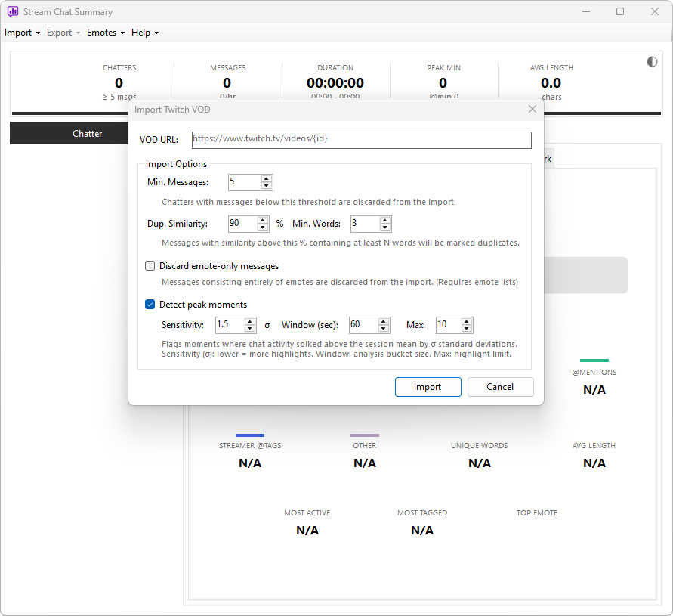
Task: Close the Import Twitch VOD dialog
Action: [533, 109]
